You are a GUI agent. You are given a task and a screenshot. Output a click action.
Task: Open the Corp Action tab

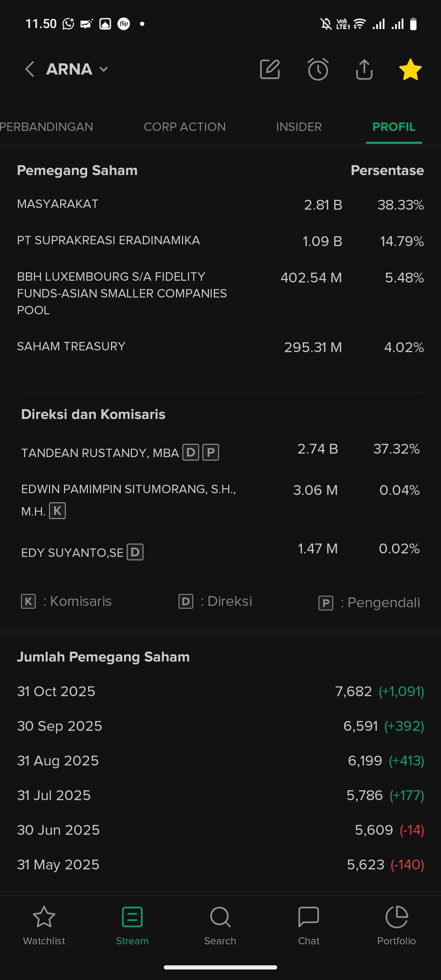click(x=184, y=127)
